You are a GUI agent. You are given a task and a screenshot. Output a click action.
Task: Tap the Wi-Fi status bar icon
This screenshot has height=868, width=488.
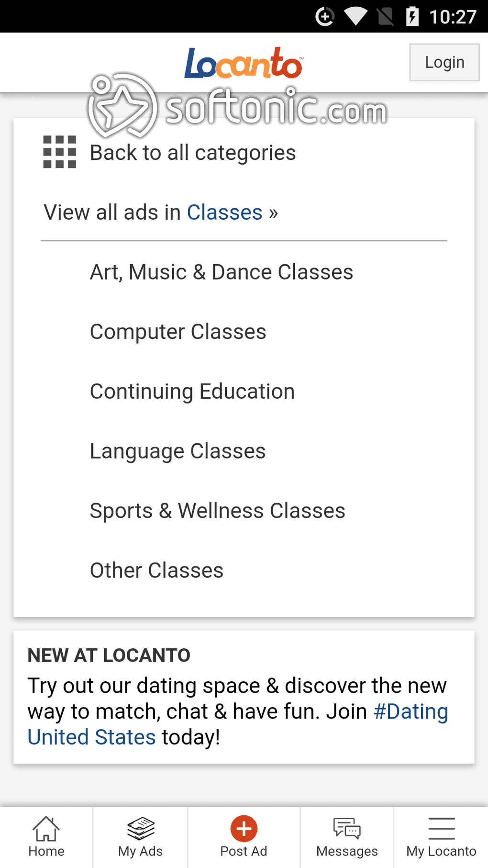click(355, 17)
